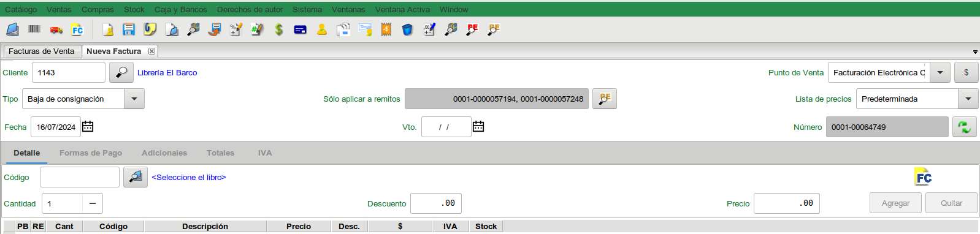The image size is (980, 234).
Task: Click the orange PE search toolbar icon
Action: point(494,29)
